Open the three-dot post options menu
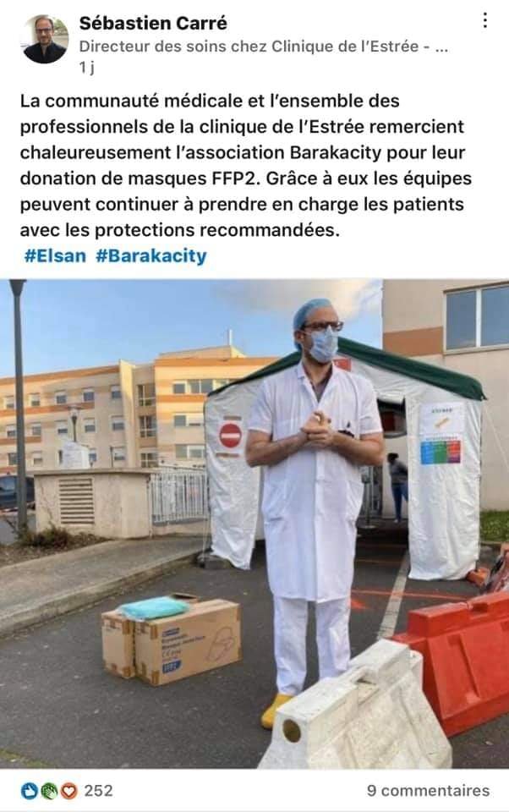The width and height of the screenshot is (509, 812). click(x=484, y=20)
